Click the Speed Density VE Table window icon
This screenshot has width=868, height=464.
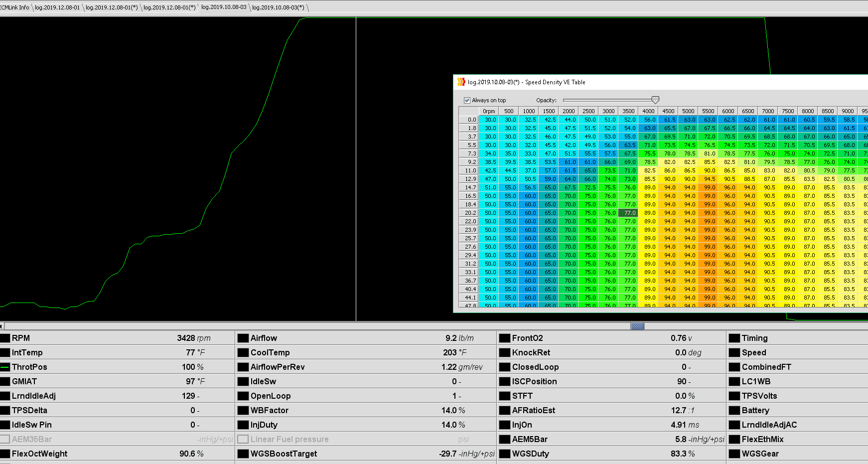[x=461, y=82]
